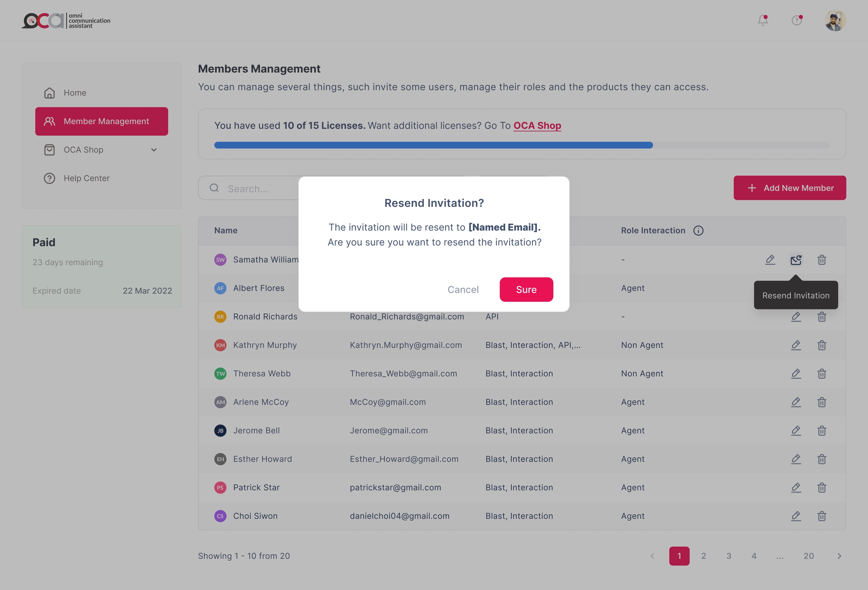
Task: Delete Jerome Bell via trash icon
Action: tap(822, 431)
